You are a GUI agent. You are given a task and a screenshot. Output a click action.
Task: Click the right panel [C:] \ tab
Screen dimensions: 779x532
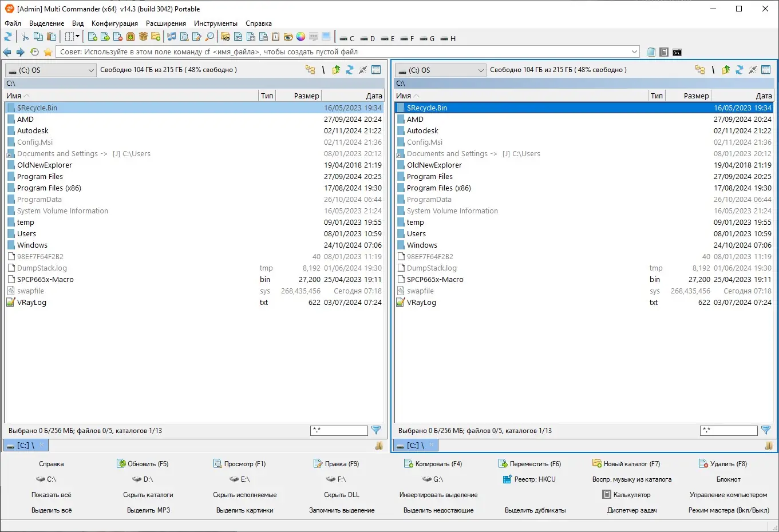tap(416, 445)
